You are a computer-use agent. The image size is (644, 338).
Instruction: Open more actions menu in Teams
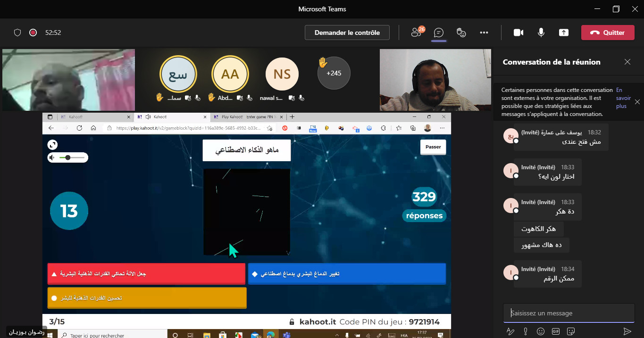click(x=484, y=33)
